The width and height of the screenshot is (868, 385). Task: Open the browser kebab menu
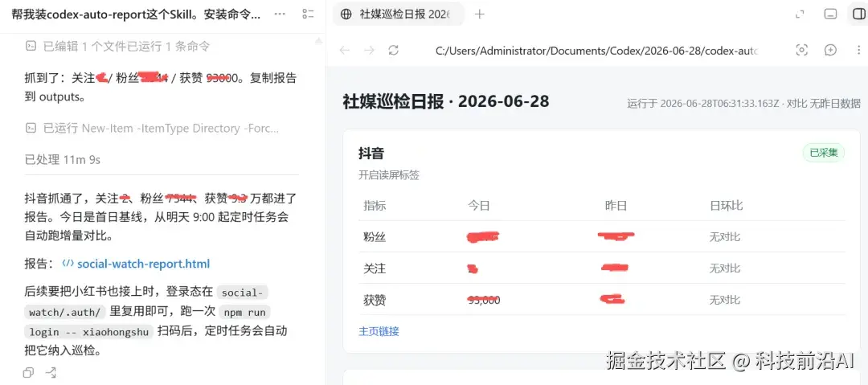pyautogui.click(x=858, y=51)
